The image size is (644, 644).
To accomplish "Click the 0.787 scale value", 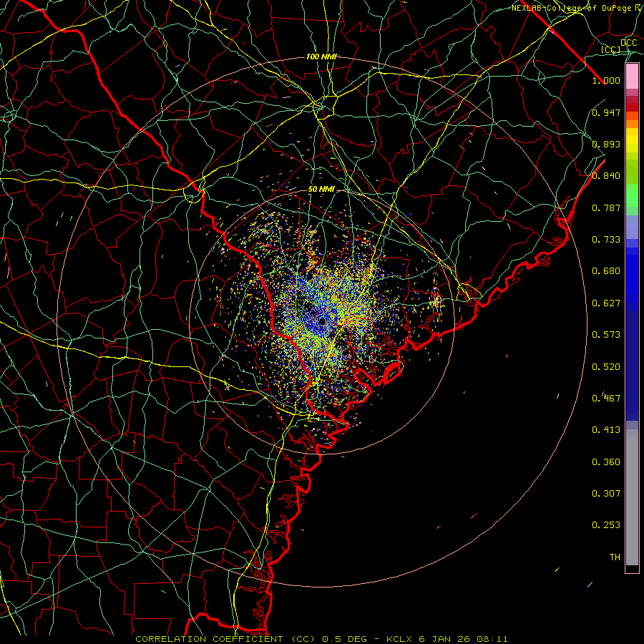I will click(x=606, y=208).
